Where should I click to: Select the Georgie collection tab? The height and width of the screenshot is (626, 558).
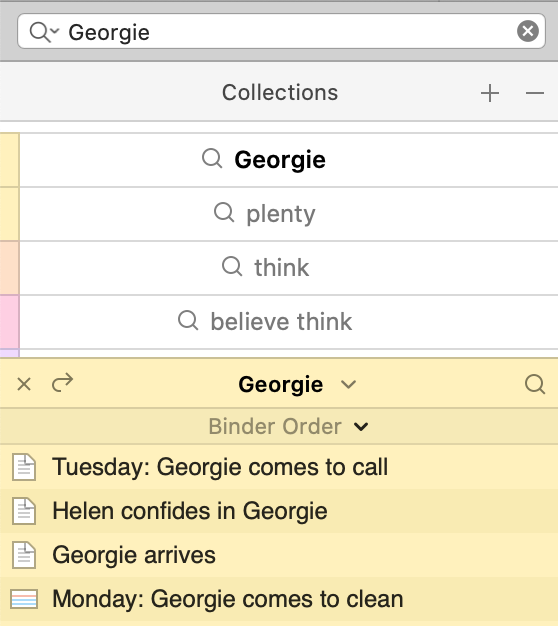pyautogui.click(x=289, y=160)
